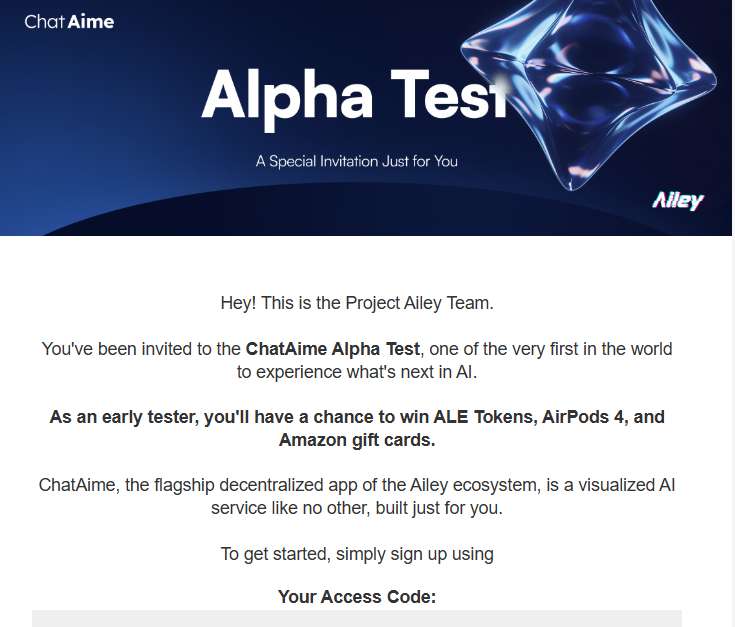The image size is (735, 627).
Task: Click the 'A Special Invitation Just for You' subtitle
Action: coord(357,162)
